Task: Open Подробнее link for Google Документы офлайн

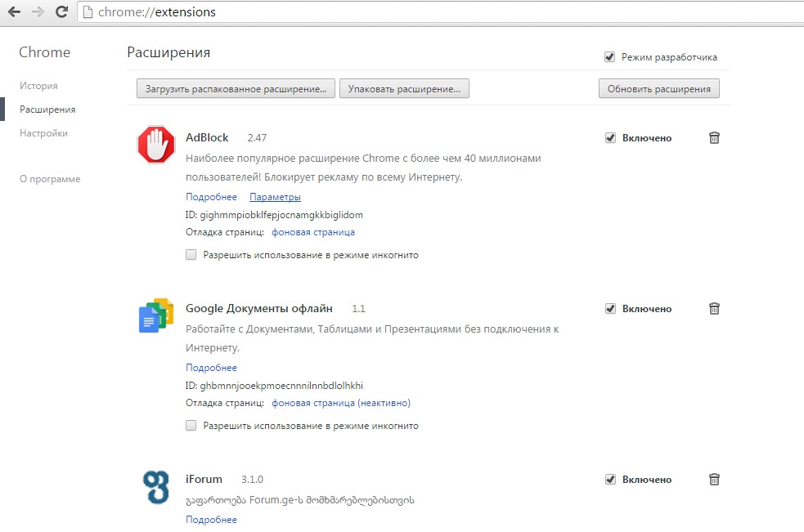Action: pyautogui.click(x=211, y=368)
